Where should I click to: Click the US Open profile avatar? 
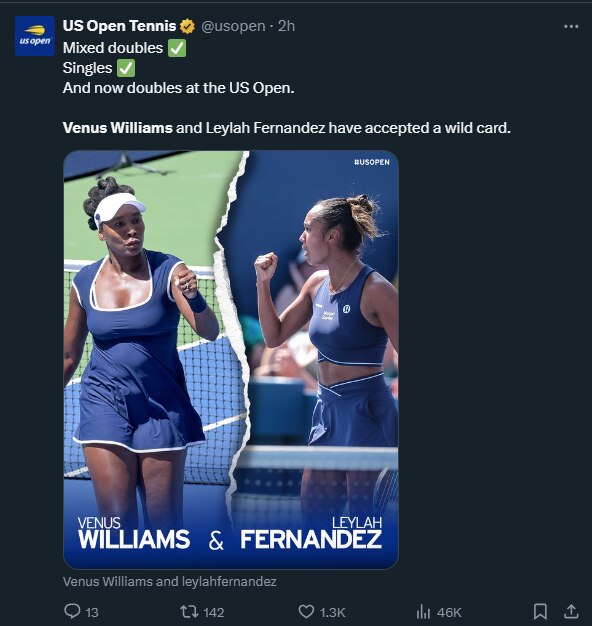pyautogui.click(x=35, y=36)
